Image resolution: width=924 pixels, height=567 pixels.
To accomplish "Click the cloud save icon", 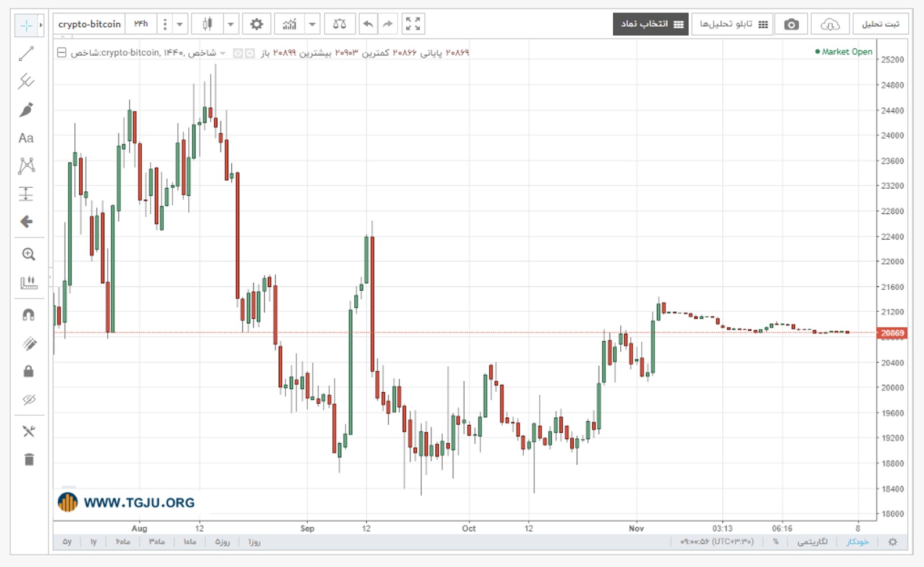I will pos(830,24).
